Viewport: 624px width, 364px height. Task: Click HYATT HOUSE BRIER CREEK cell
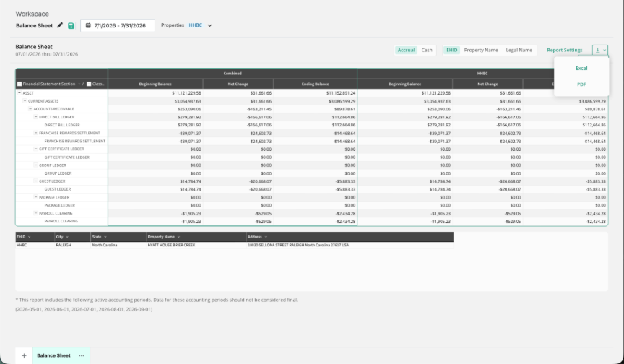196,245
